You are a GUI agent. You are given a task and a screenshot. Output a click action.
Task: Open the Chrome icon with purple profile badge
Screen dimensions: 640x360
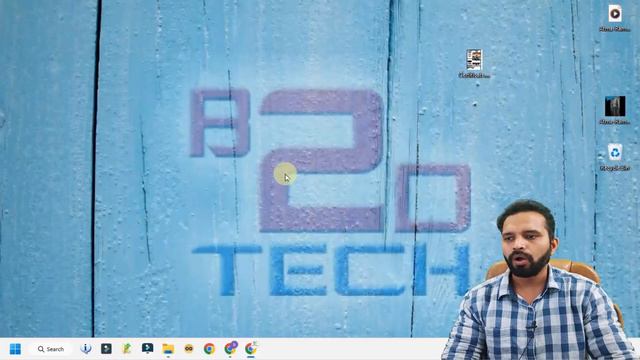point(231,348)
